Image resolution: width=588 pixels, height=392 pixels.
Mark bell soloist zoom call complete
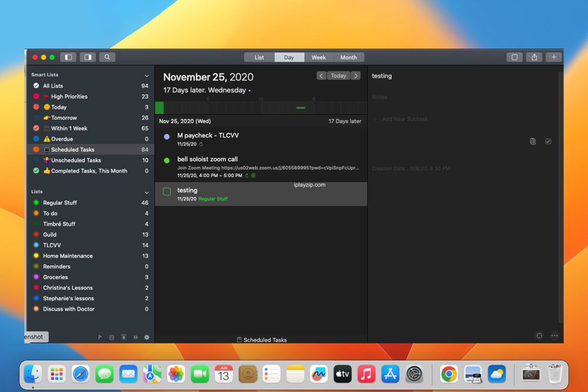coord(167,160)
